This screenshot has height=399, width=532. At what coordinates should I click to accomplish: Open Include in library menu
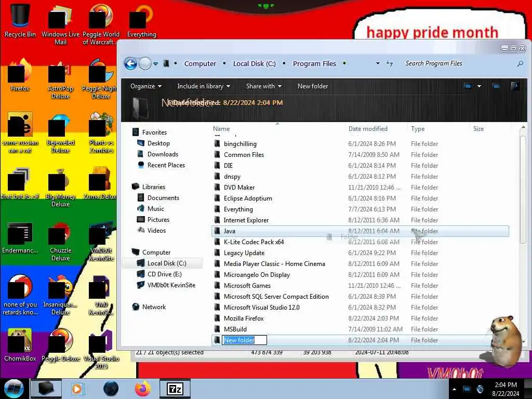[204, 86]
